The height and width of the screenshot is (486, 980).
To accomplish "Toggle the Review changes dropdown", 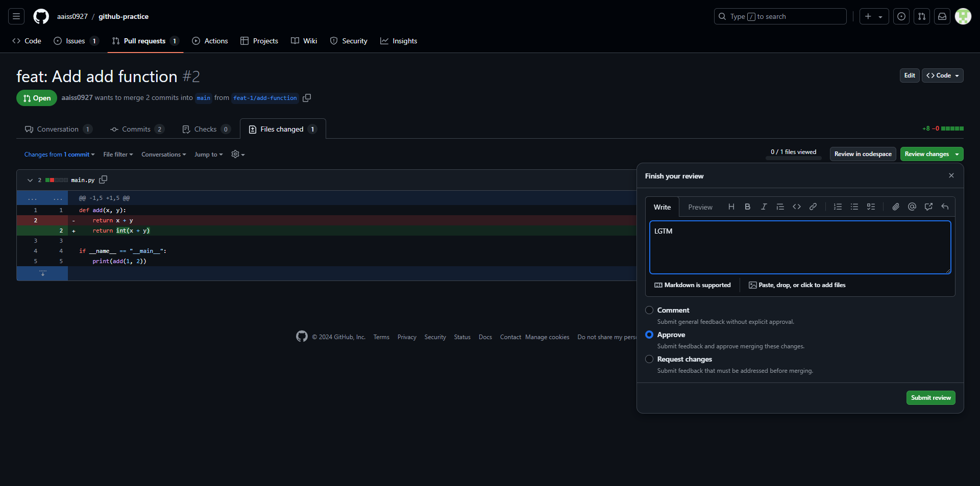I will click(x=932, y=154).
